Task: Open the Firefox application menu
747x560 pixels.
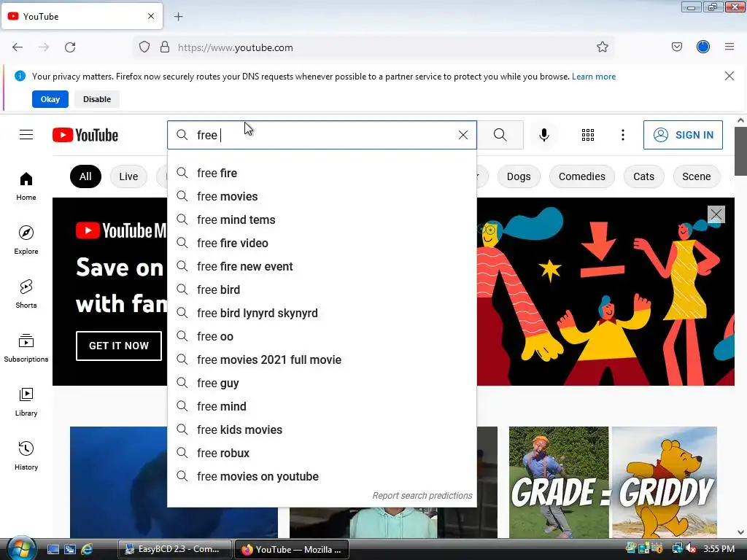Action: coord(729,47)
